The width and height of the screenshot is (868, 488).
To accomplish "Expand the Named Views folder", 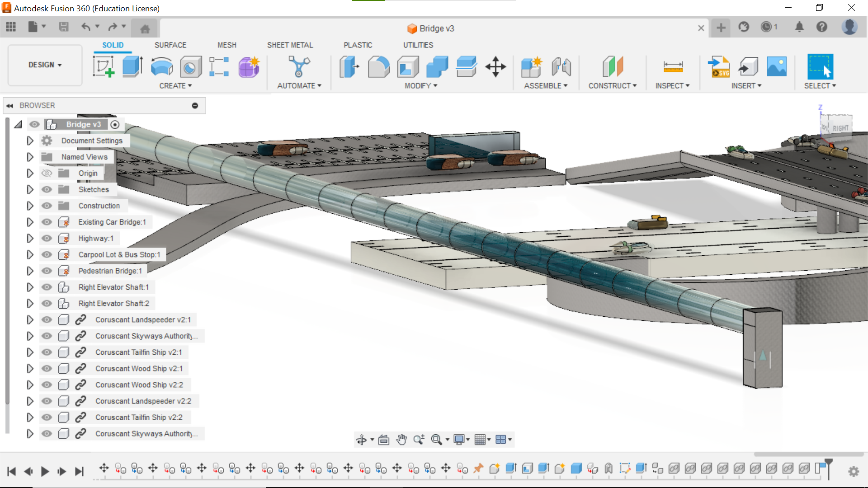I will (x=30, y=157).
